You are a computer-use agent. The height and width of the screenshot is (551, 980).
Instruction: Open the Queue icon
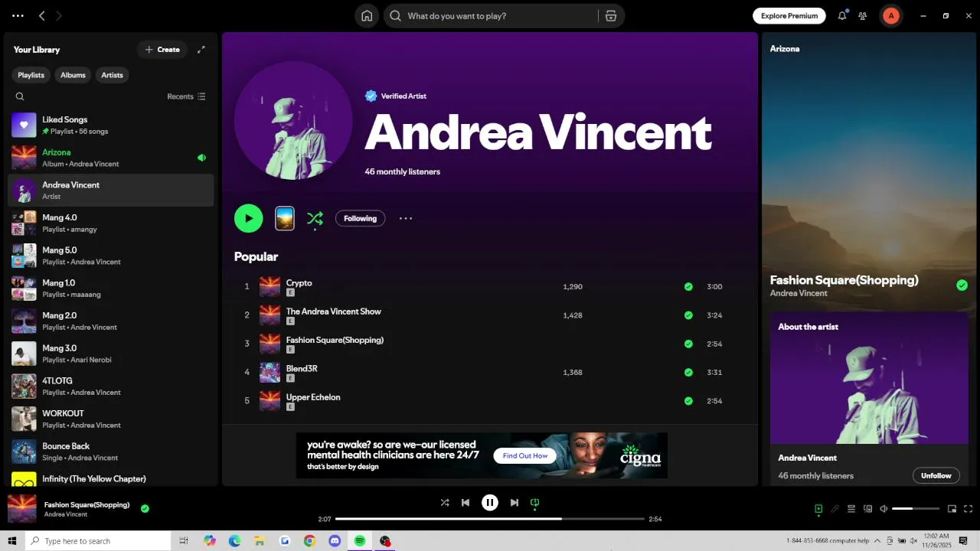click(x=851, y=509)
